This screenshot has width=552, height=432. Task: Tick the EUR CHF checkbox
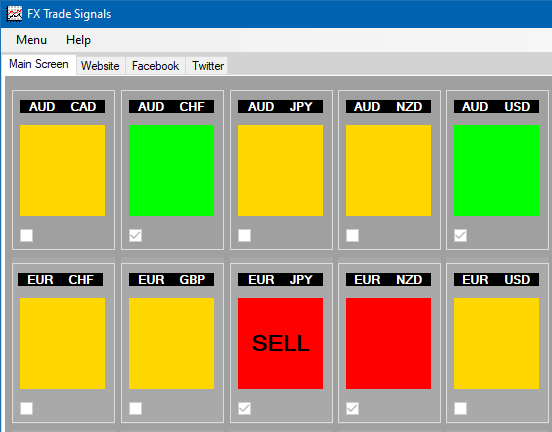[26, 408]
